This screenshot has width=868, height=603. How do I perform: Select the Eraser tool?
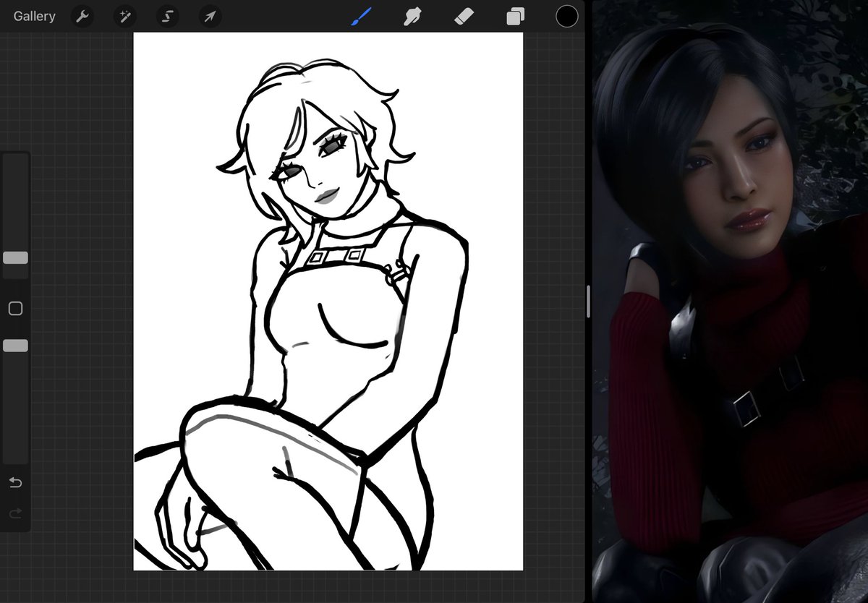464,16
